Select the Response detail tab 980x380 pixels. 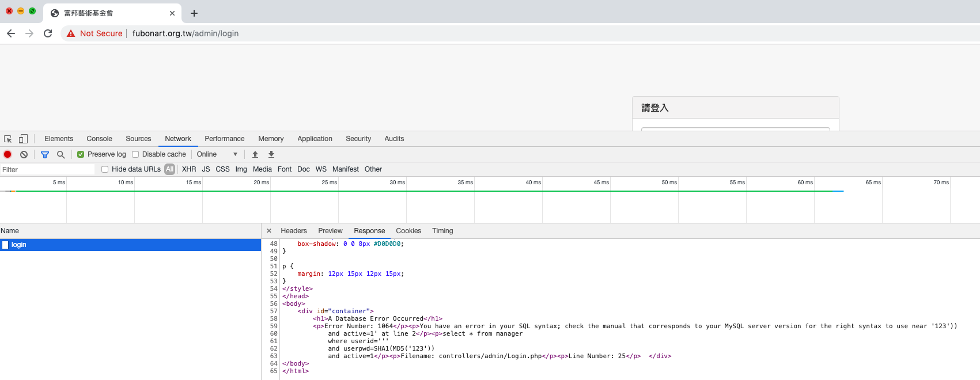click(369, 231)
